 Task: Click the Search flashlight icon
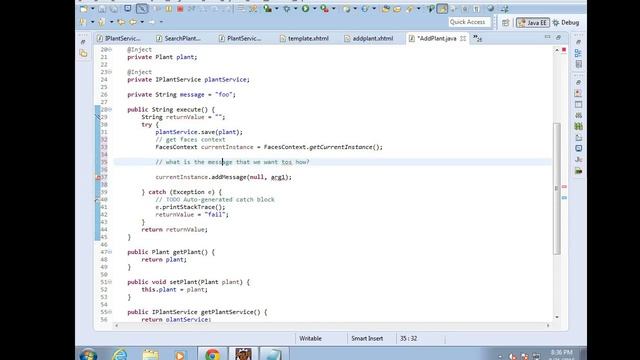(x=409, y=9)
